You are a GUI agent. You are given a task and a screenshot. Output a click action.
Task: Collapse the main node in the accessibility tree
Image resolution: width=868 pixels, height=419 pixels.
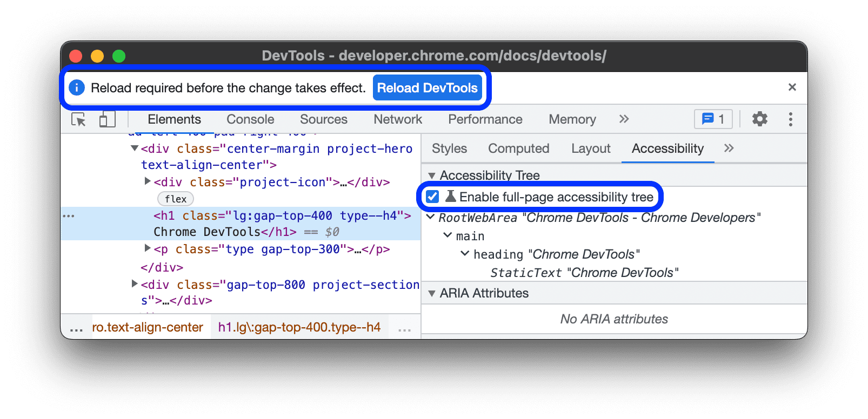point(448,235)
